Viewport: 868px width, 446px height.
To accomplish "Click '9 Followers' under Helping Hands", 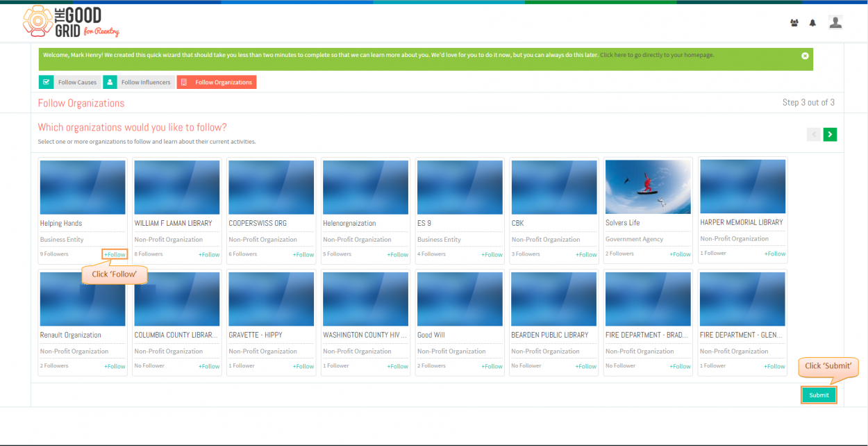I will pos(54,254).
